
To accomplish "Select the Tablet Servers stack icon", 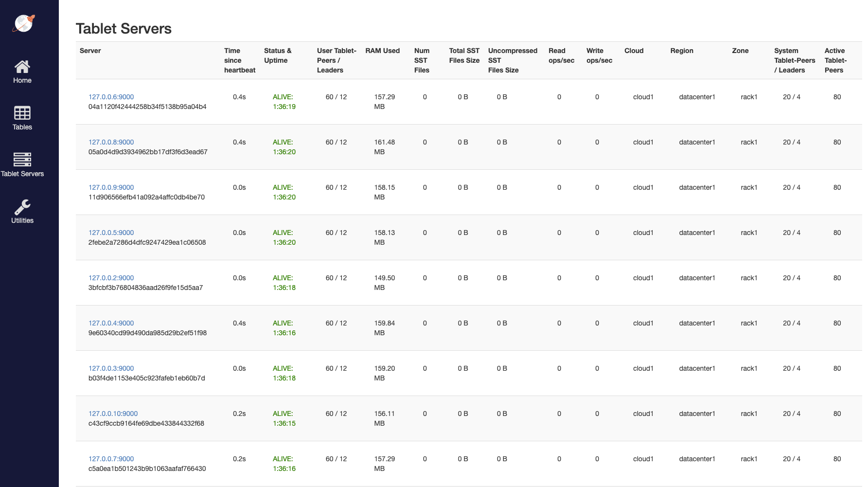I will (22, 159).
